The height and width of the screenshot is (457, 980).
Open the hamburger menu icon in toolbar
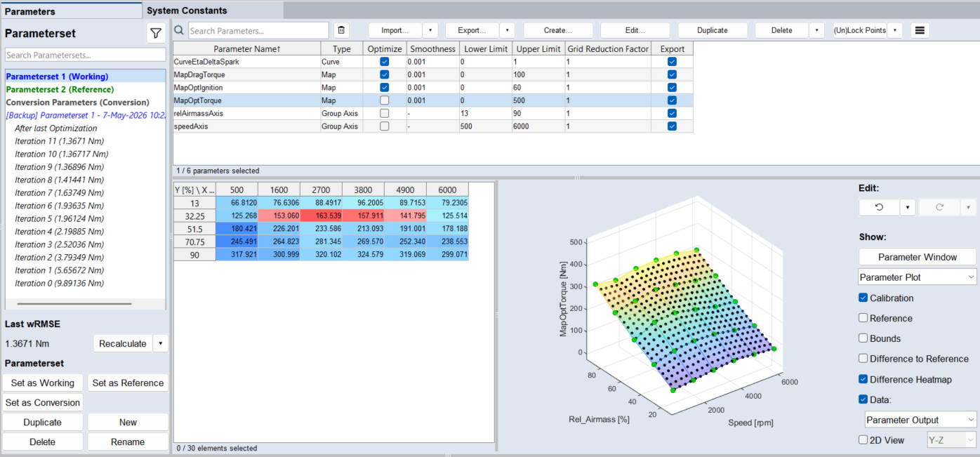tap(920, 30)
